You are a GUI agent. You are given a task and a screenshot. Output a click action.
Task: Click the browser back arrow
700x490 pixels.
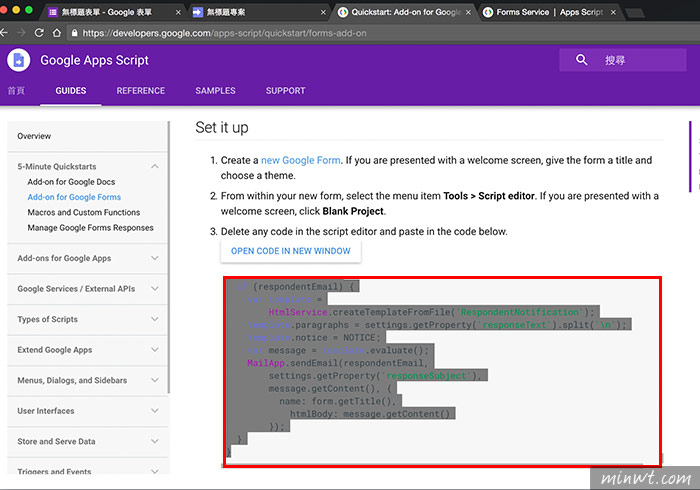click(4, 33)
